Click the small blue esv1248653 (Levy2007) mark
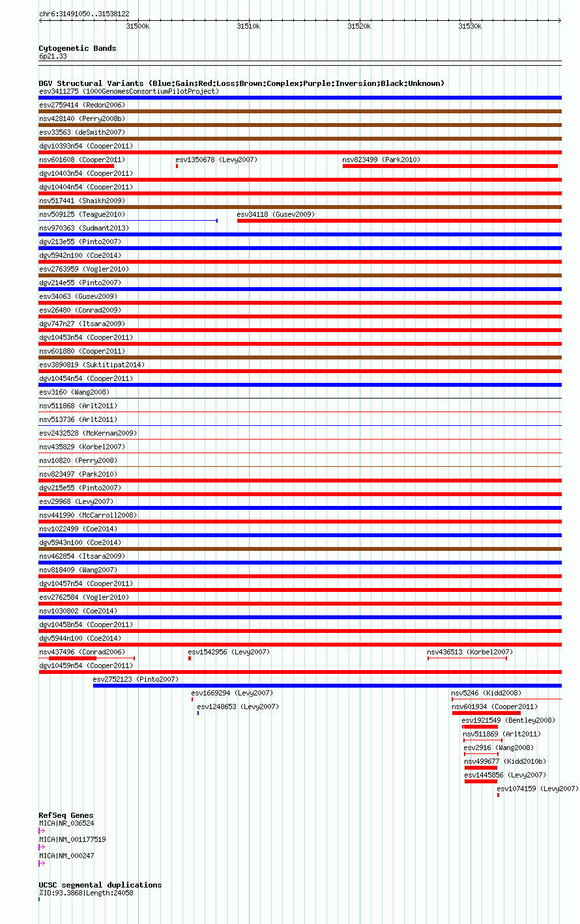The height and width of the screenshot is (924, 580). (x=198, y=713)
